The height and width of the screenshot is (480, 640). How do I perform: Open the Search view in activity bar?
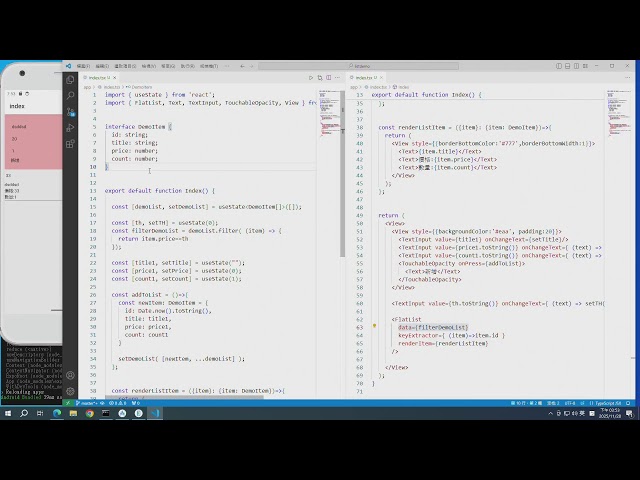70,95
